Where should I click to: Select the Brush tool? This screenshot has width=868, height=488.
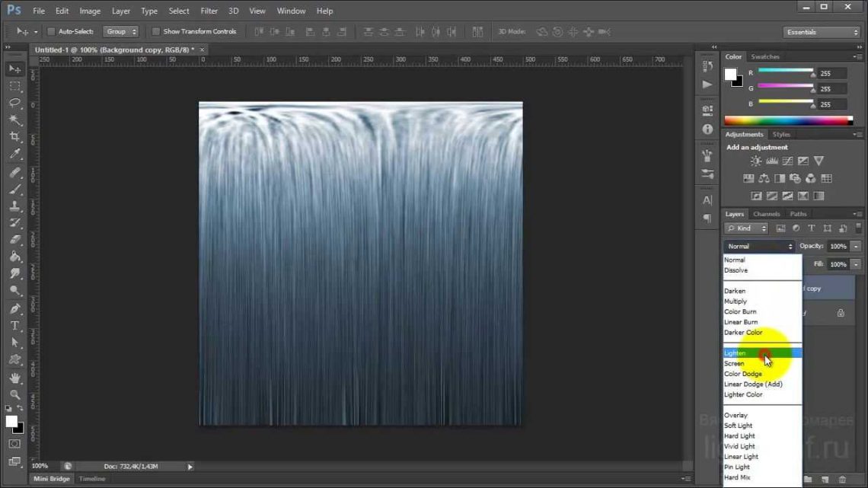point(15,190)
